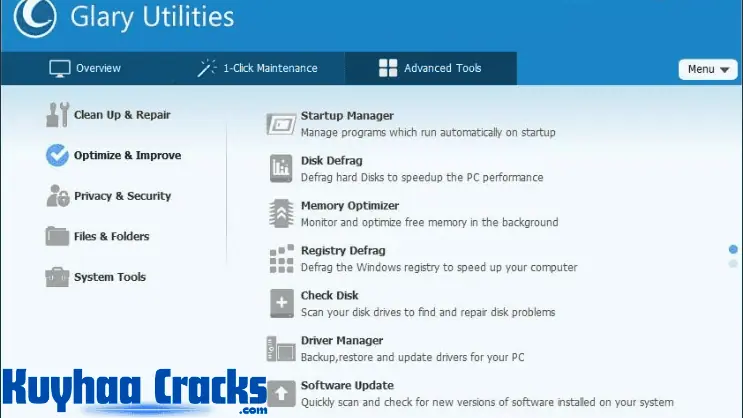Select the Advanced Tools tab
Viewport: 743px width, 418px height.
tap(430, 68)
